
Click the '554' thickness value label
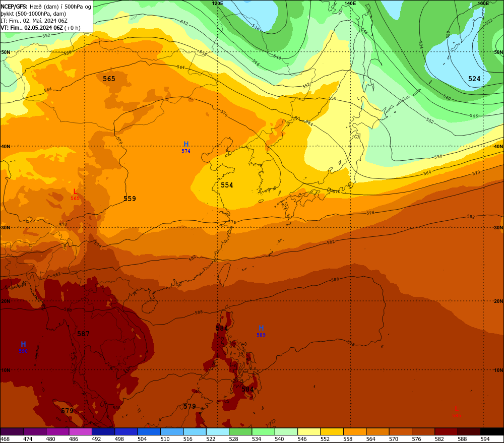[x=227, y=185]
